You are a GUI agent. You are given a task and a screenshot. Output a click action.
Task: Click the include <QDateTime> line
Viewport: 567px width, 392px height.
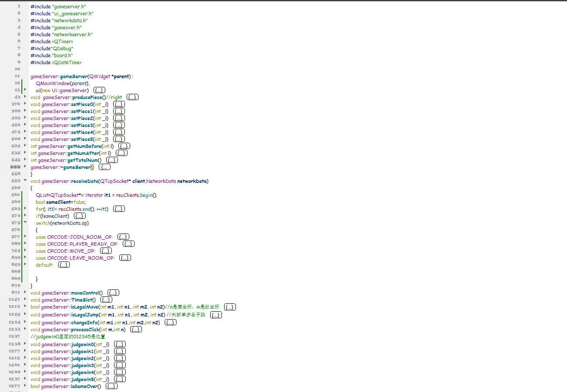tap(56, 62)
